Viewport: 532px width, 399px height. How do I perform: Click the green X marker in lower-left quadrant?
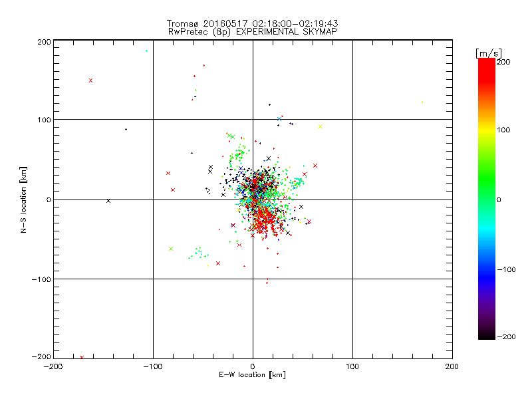[x=171, y=249]
